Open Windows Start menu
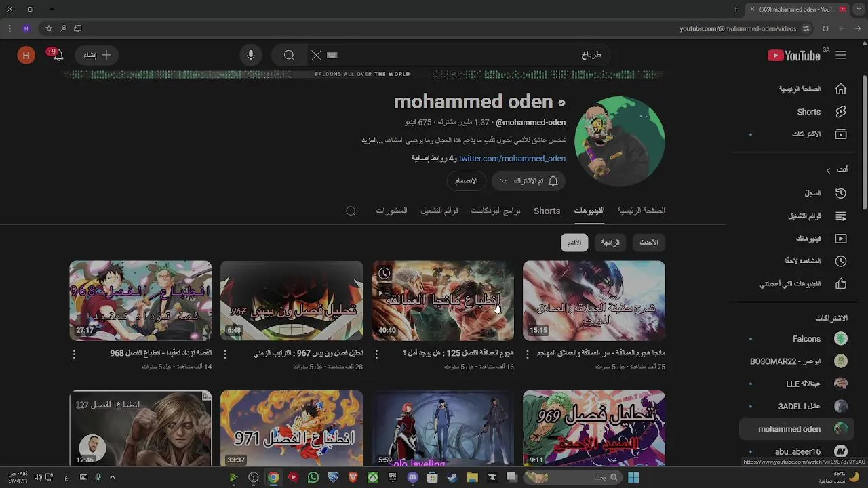Image resolution: width=868 pixels, height=488 pixels. pyautogui.click(x=633, y=477)
